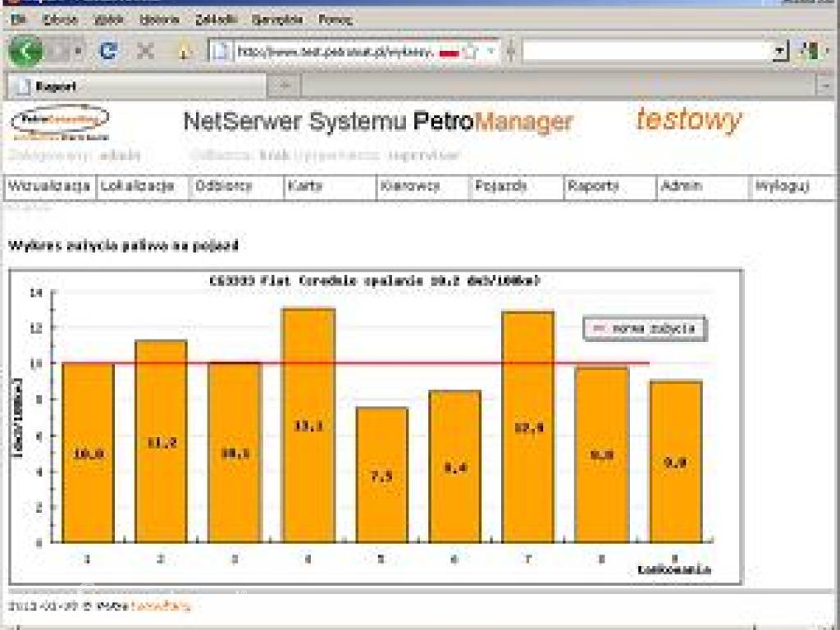Click bar 7 labeled 12.9
This screenshot has height=630, width=840.
[529, 427]
